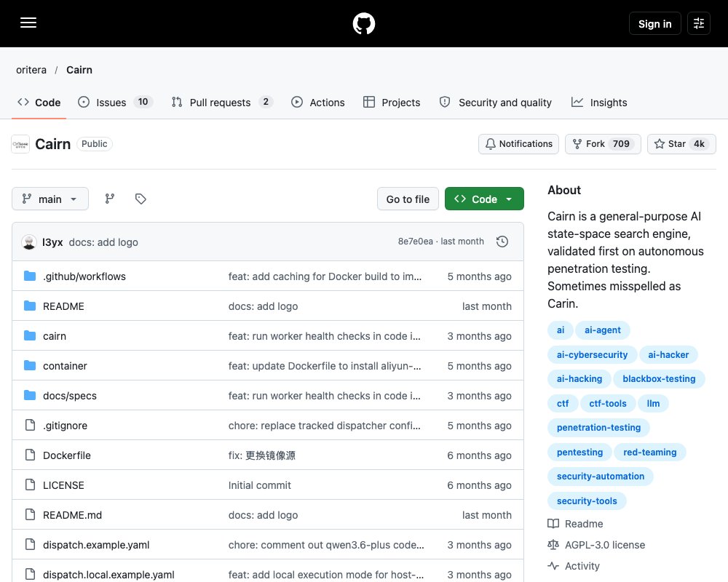
Task: Select the penetration-testing topic tag
Action: click(x=598, y=428)
